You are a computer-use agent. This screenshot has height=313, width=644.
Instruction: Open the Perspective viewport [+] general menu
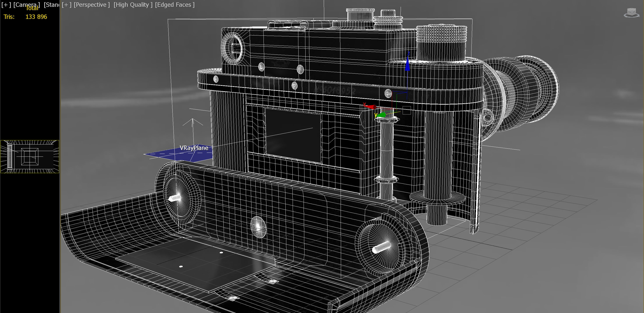67,5
